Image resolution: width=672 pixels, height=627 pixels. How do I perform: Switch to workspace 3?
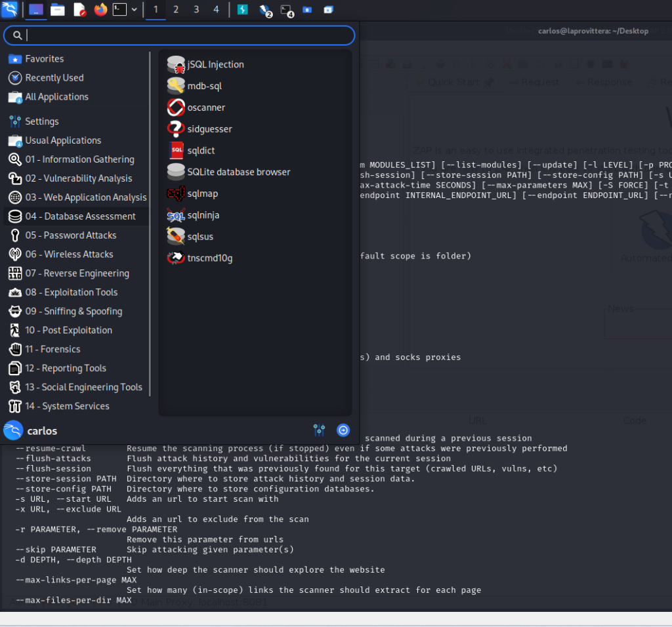196,10
